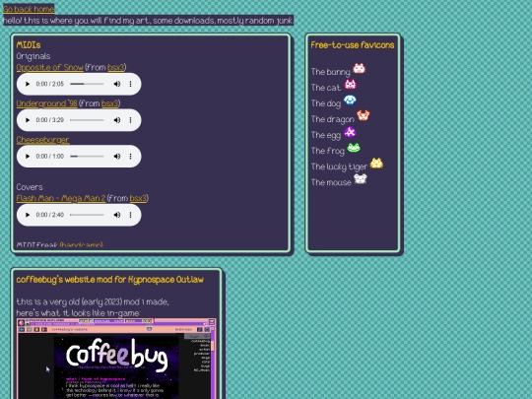This screenshot has height=399, width=532.
Task: Open the bsx3 link beside Underground '98
Action: [109, 103]
